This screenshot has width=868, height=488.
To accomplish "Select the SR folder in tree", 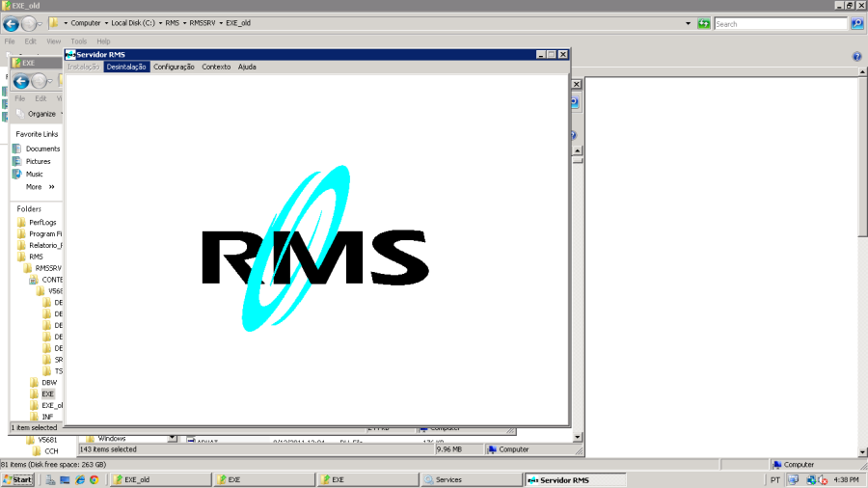I will pos(58,360).
